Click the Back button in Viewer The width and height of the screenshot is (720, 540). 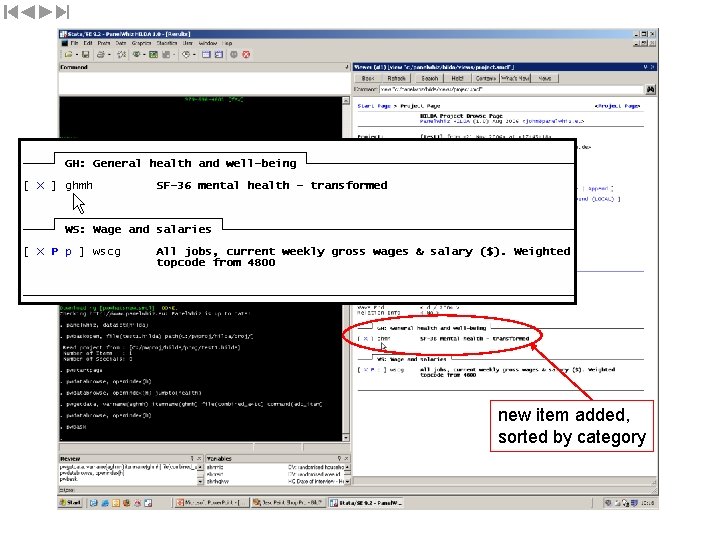[368, 79]
